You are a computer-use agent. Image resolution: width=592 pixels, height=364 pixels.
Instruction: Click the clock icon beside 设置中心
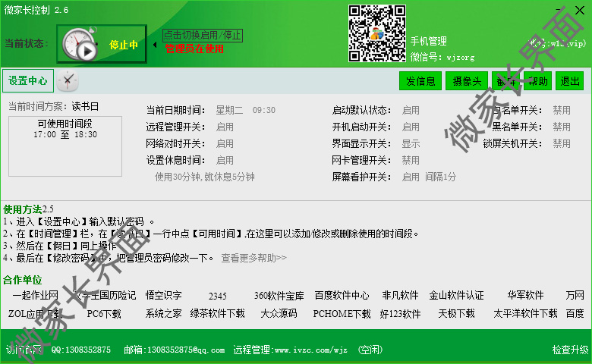pyautogui.click(x=68, y=80)
